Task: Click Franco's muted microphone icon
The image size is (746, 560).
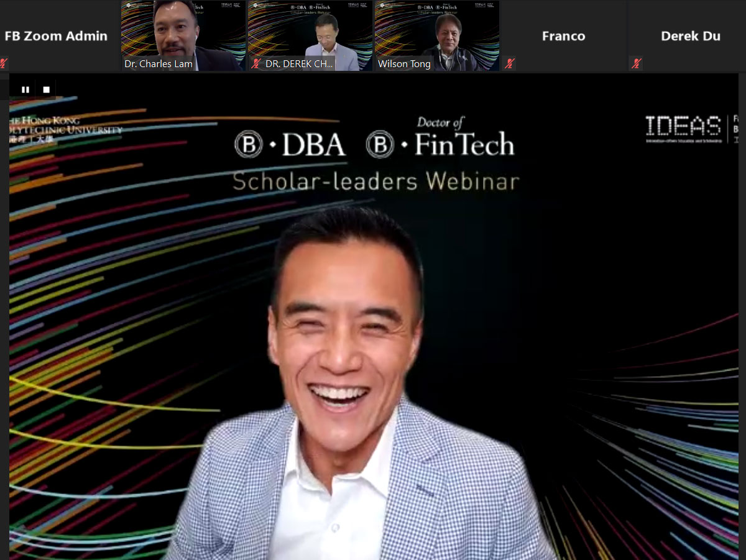Action: click(x=510, y=63)
